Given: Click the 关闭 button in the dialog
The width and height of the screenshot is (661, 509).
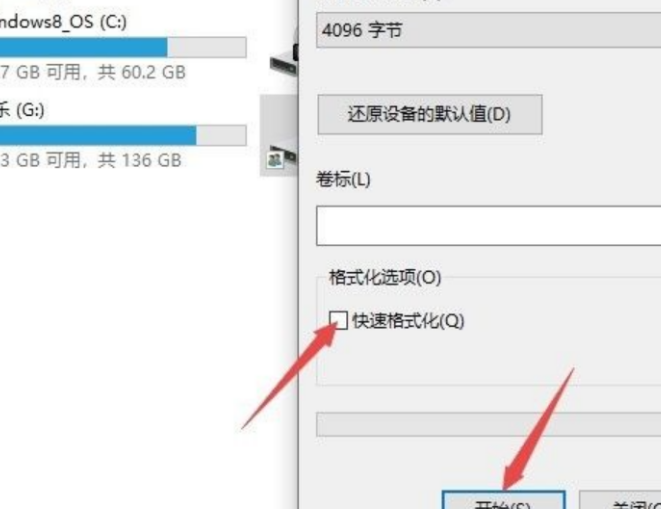Looking at the screenshot, I should pos(620,500).
